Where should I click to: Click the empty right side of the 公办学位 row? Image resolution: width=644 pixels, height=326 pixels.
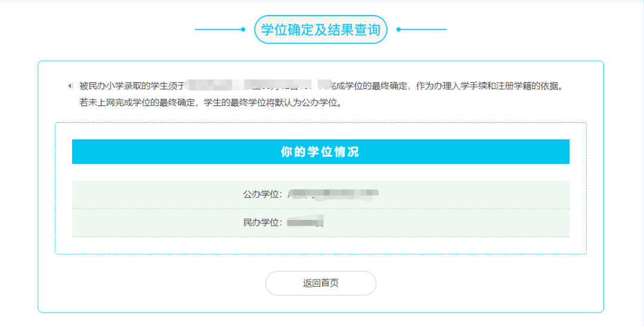click(489, 194)
